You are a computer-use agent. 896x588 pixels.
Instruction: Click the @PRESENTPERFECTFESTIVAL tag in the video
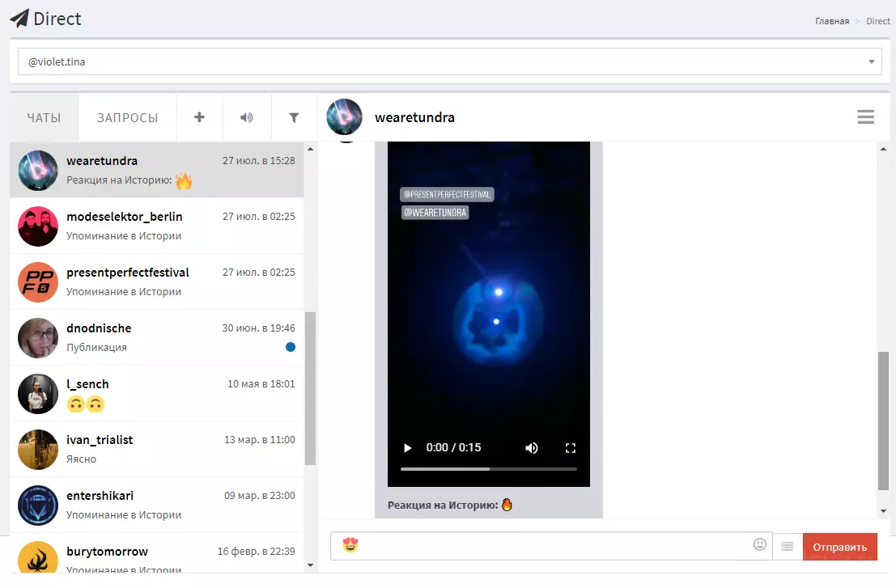pyautogui.click(x=447, y=195)
